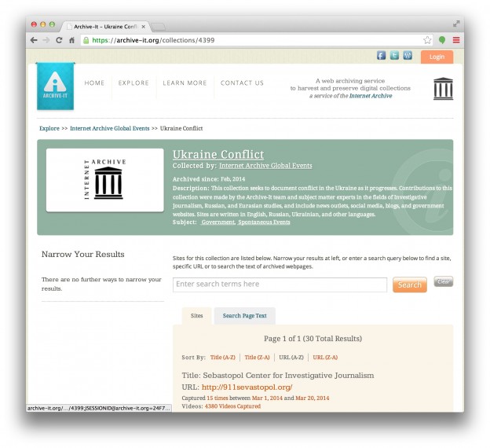Viewport: 490px width, 448px height.
Task: Sort results by Title (Z-A)
Action: tap(257, 358)
